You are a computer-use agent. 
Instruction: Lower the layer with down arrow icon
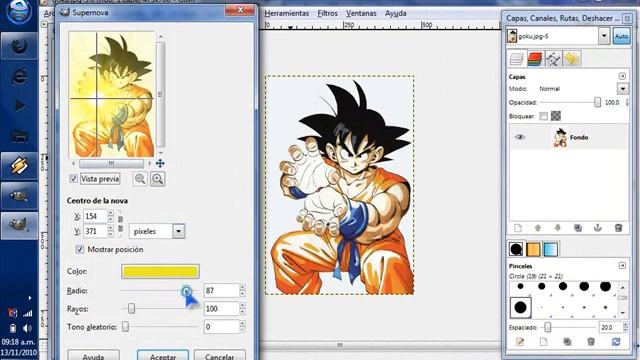[x=558, y=228]
